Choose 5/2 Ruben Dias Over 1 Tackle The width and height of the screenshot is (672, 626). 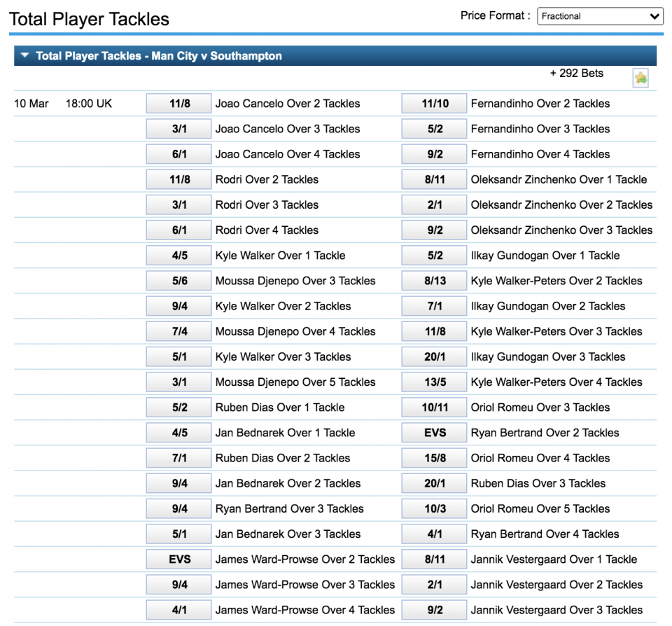[x=178, y=407]
